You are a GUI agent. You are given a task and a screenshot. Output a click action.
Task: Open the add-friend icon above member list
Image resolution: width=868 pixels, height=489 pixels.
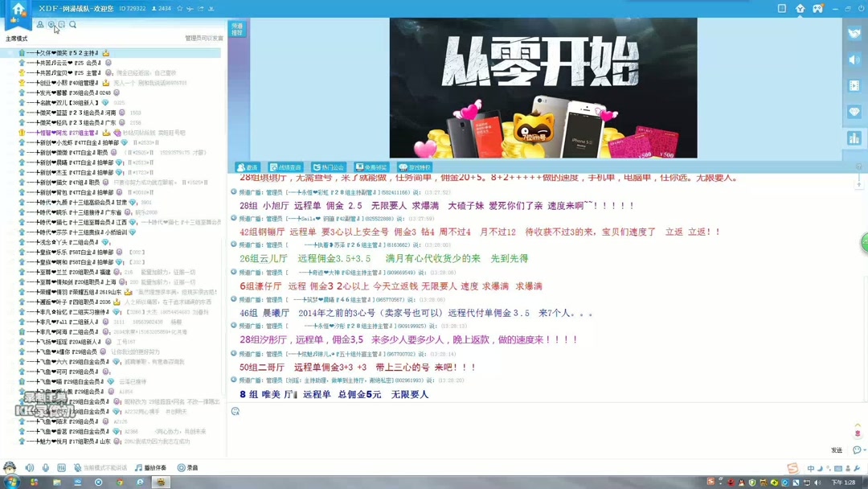[40, 24]
